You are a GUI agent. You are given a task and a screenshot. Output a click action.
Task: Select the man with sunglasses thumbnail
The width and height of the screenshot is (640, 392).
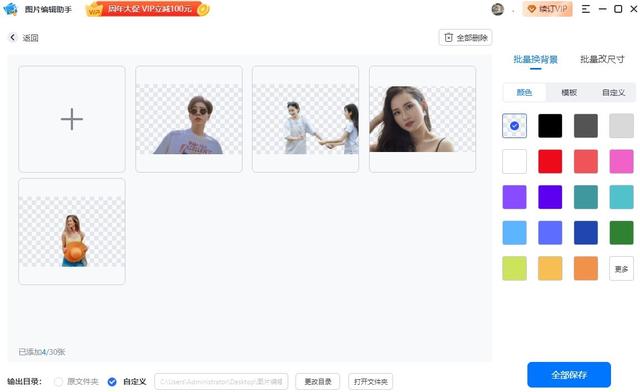click(189, 119)
